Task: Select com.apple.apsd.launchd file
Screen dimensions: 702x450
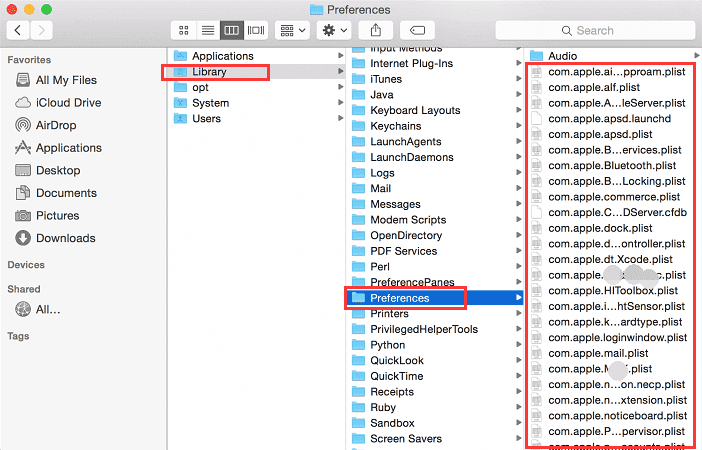Action: [x=600, y=119]
